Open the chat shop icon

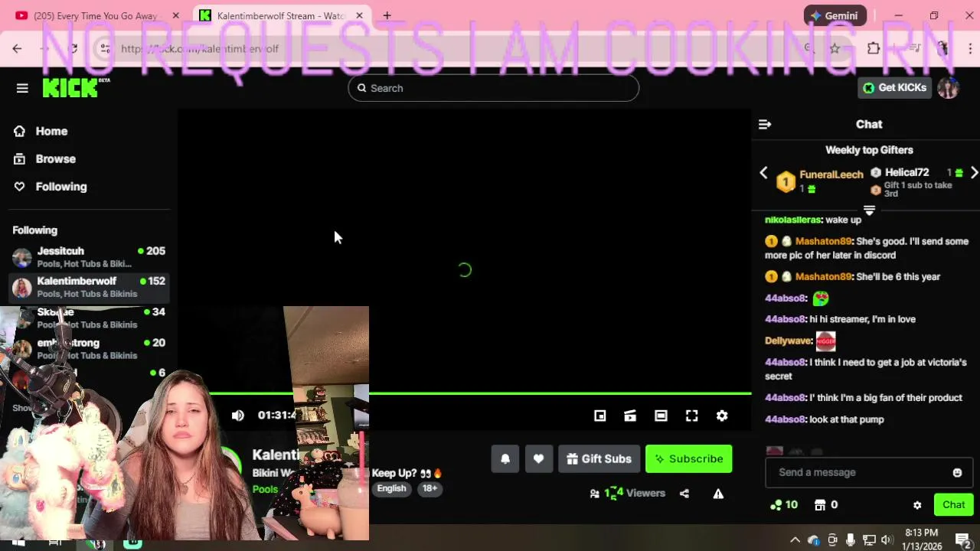coord(820,504)
